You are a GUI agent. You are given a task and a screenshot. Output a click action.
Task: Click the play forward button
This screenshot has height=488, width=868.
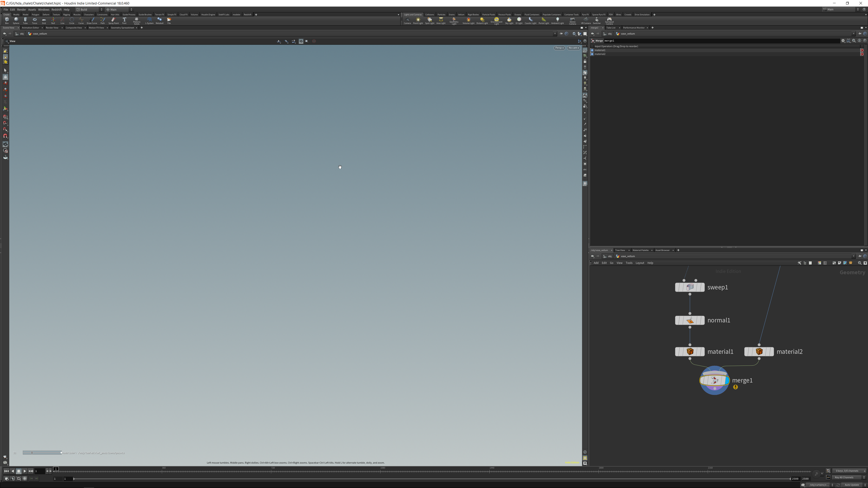(x=25, y=471)
